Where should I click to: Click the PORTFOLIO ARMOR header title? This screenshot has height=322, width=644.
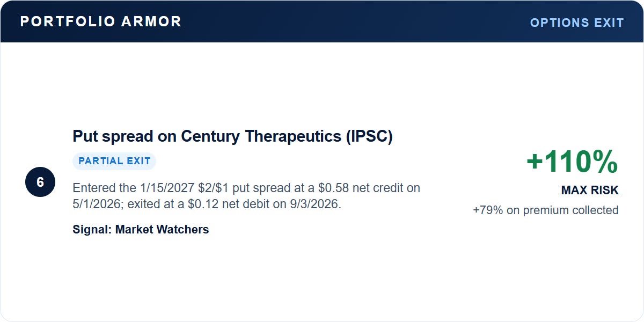pyautogui.click(x=101, y=21)
